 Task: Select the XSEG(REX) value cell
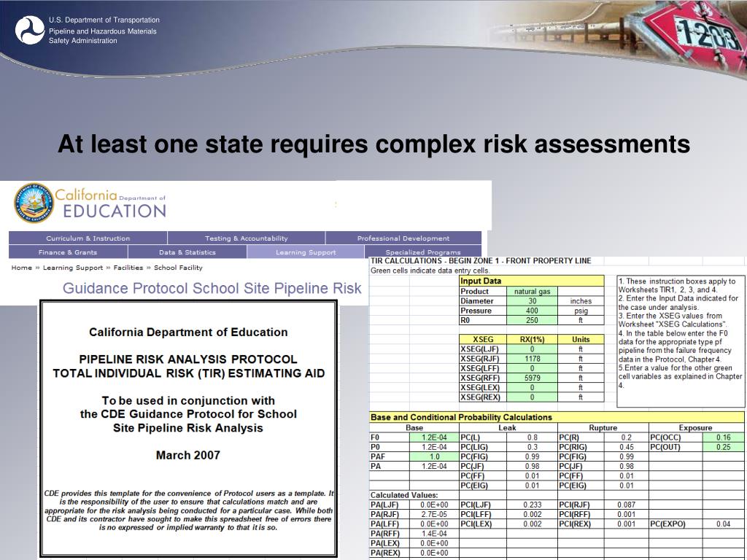click(532, 397)
